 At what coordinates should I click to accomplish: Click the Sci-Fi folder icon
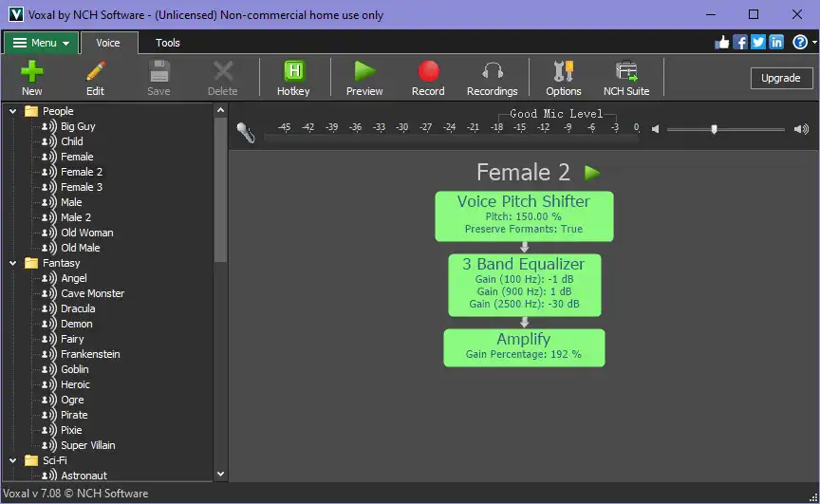click(x=31, y=460)
